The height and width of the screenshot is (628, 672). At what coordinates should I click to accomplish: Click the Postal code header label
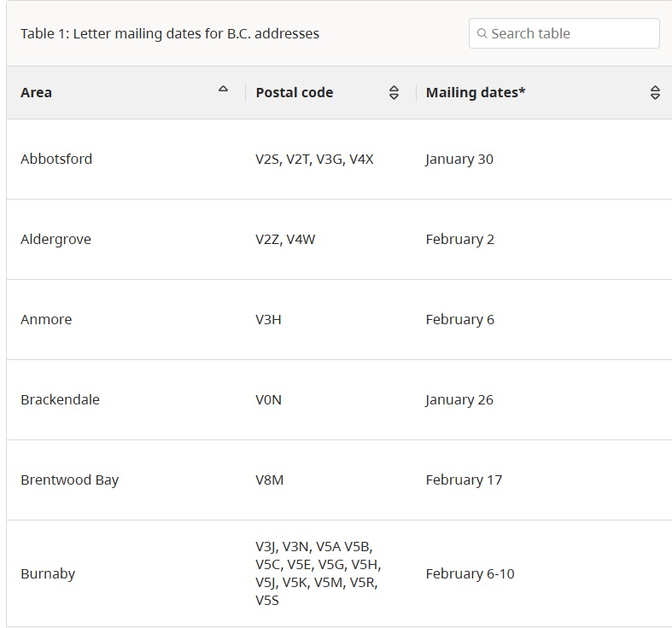(295, 92)
